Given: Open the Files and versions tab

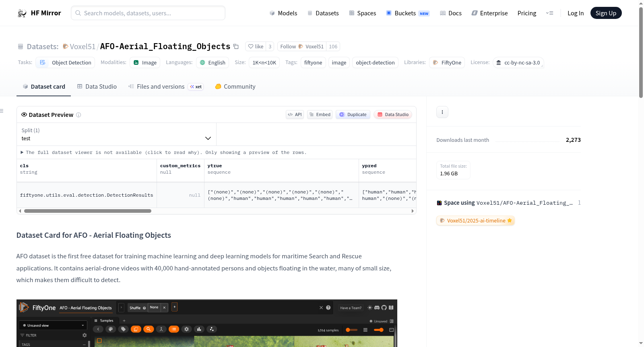Looking at the screenshot, I should pyautogui.click(x=166, y=87).
